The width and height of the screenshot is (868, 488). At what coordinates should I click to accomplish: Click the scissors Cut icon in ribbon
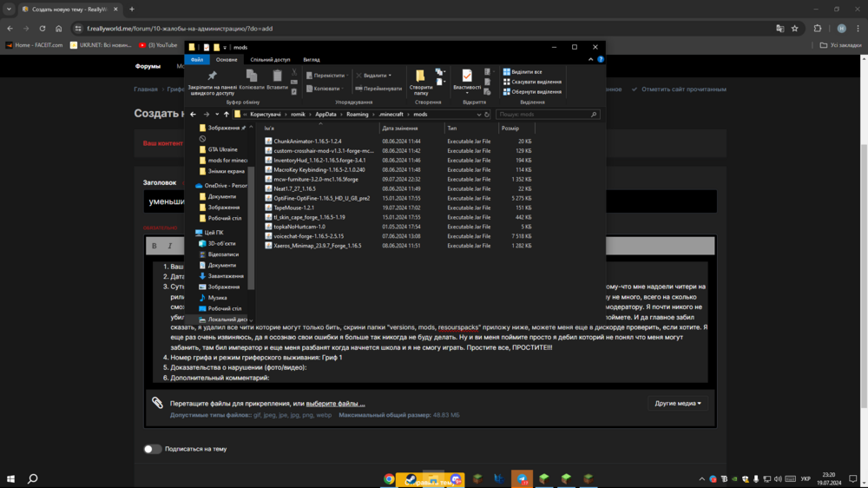pyautogui.click(x=294, y=73)
